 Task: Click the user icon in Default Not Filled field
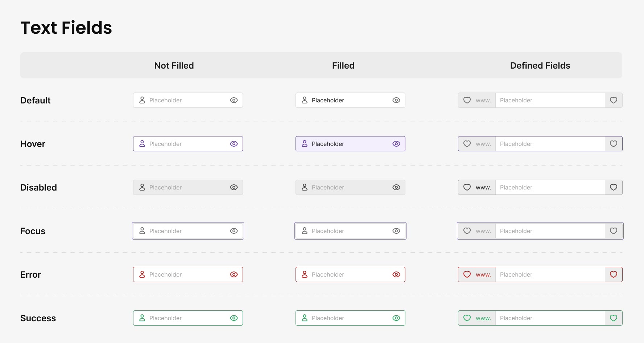(142, 100)
